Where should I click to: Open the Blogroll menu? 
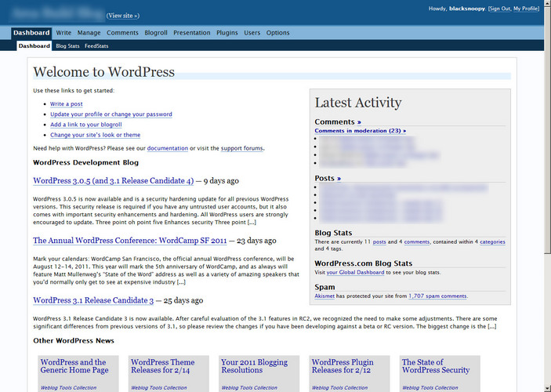[x=156, y=33]
